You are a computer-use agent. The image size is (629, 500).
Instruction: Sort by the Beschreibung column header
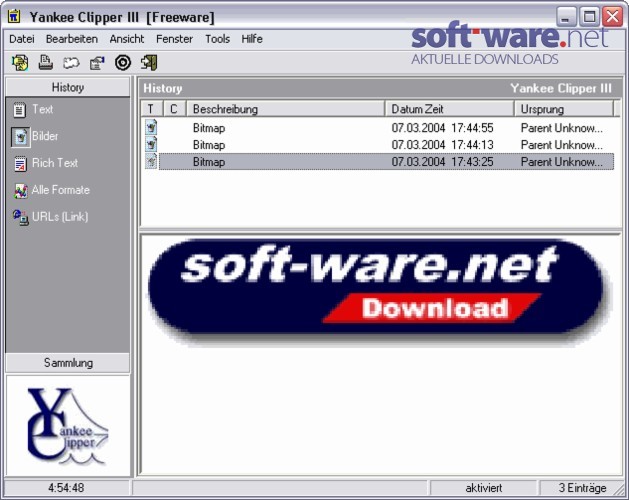coord(286,109)
